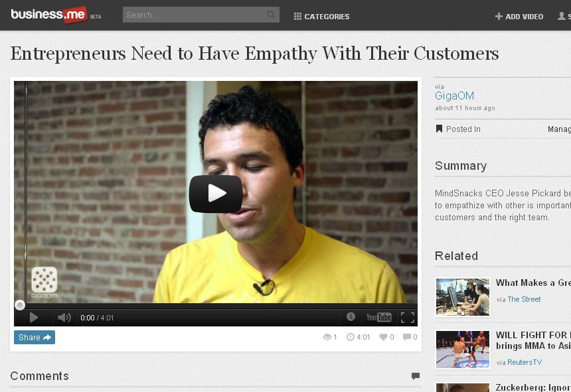Open the Categories menu

(x=321, y=17)
